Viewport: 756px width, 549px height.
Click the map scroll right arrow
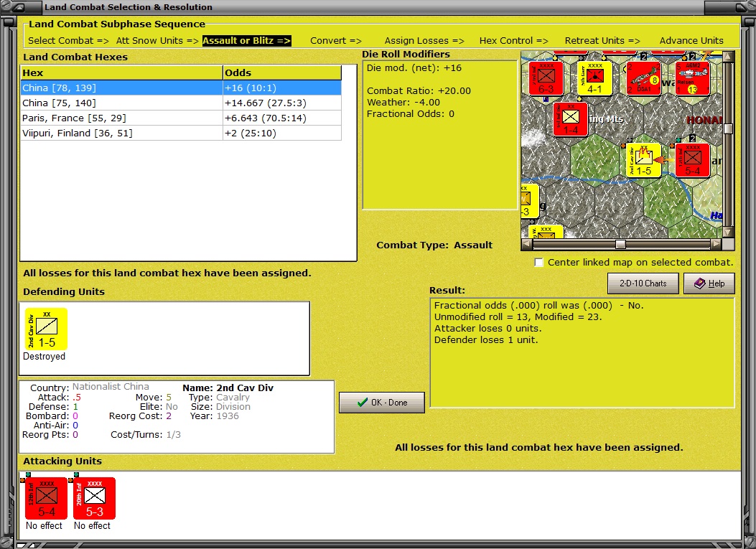[716, 245]
